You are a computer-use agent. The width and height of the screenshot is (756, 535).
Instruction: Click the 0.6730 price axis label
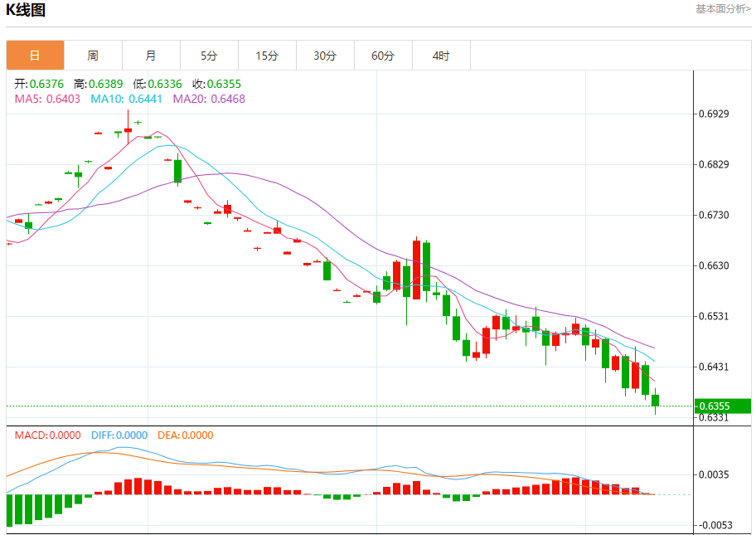coord(714,215)
